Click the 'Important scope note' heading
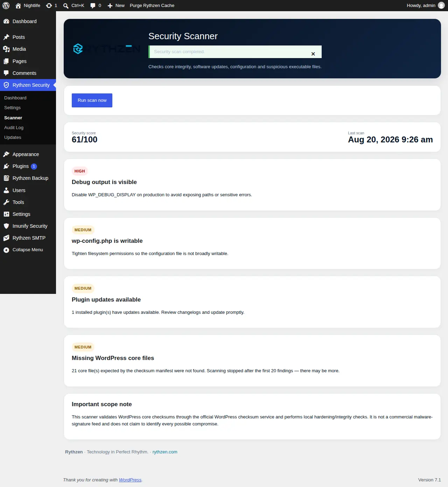 (102, 404)
